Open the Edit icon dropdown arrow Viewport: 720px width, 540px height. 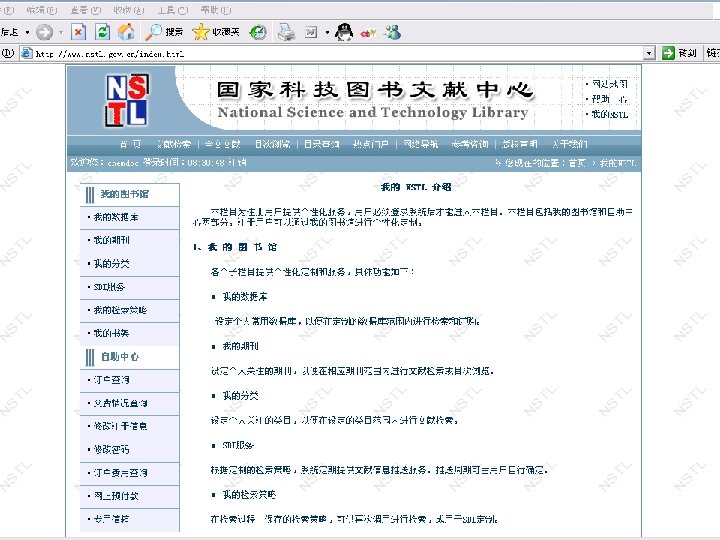tap(327, 32)
